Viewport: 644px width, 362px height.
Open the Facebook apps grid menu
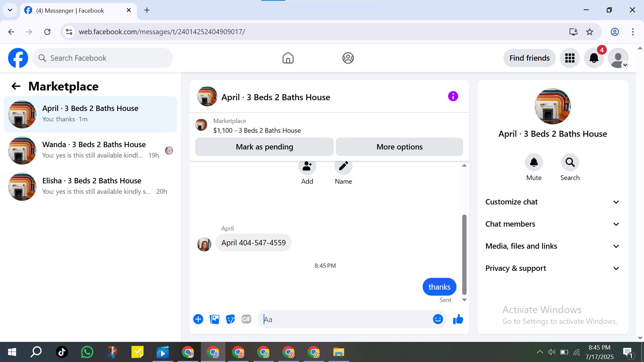point(570,58)
